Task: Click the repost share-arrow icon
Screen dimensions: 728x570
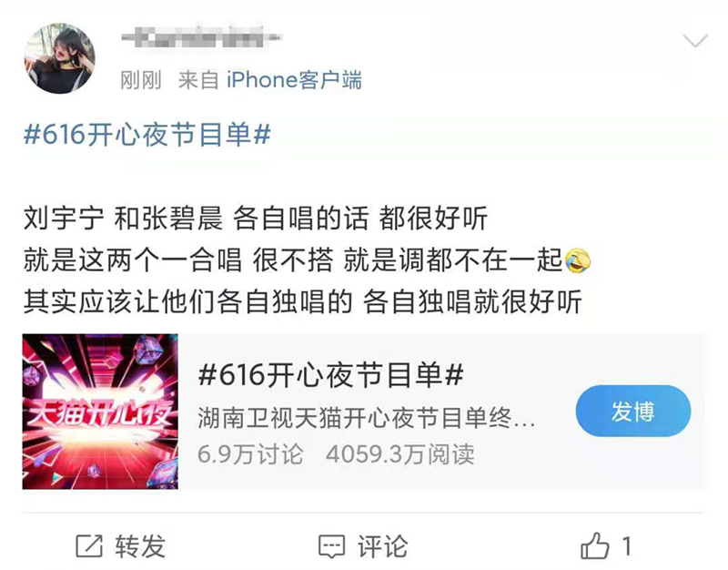Action: 89,545
